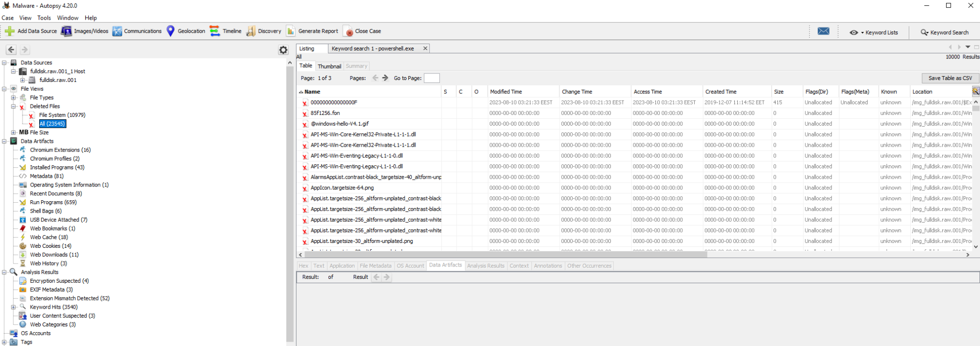Expand the fulldisk.raw.001 image node
The image size is (980, 346).
(23, 80)
